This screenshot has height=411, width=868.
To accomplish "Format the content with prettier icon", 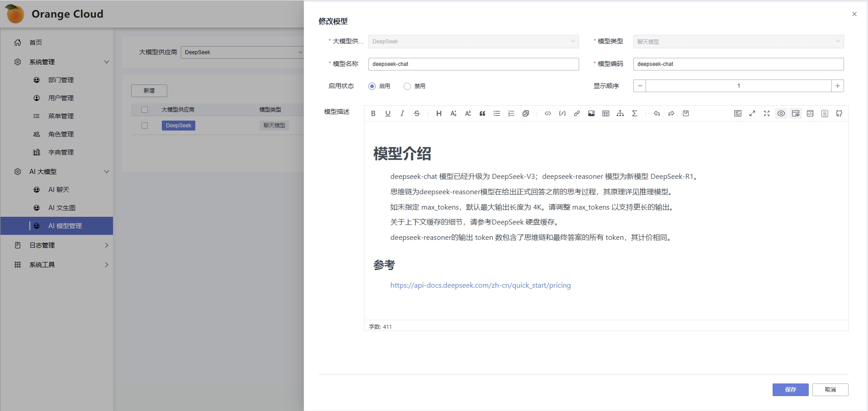I will (x=738, y=113).
